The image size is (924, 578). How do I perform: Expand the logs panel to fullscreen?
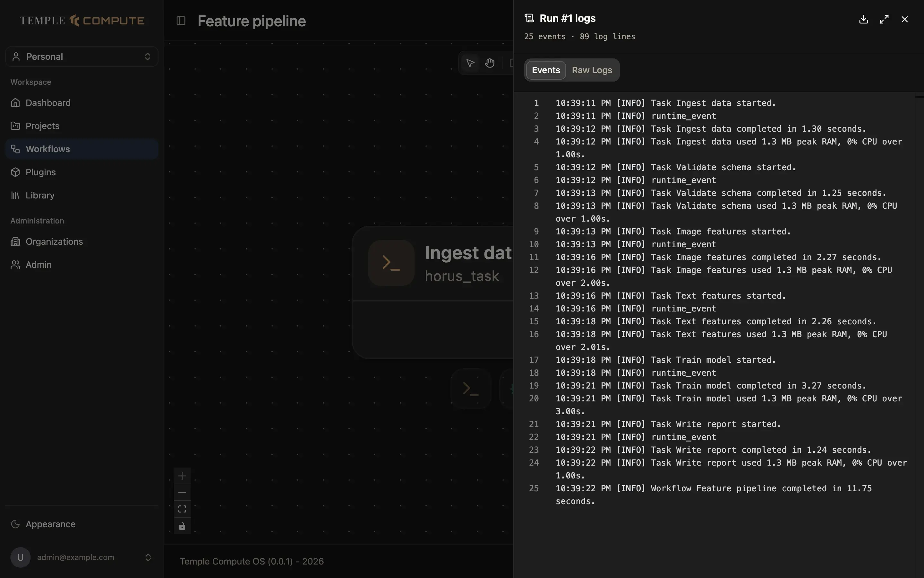[x=884, y=19]
